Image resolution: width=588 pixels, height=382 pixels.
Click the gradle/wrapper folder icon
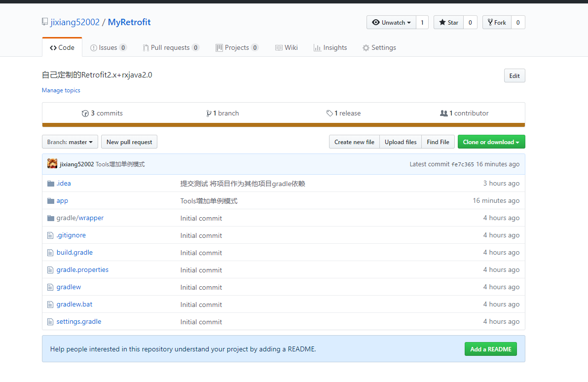point(51,218)
